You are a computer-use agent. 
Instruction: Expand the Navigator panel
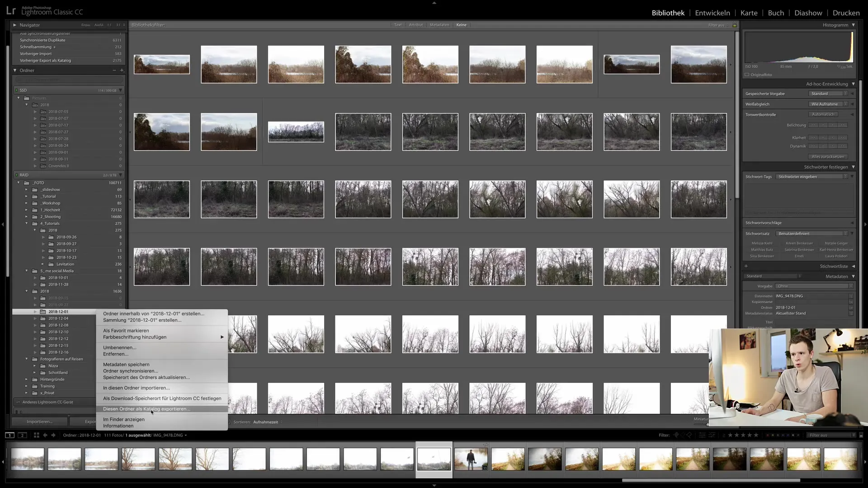pos(15,25)
